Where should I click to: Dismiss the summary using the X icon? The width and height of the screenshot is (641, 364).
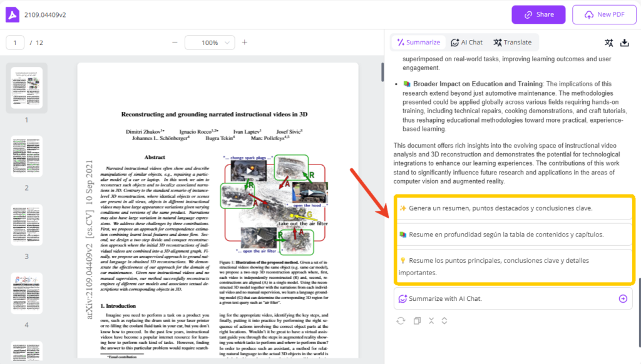tap(431, 321)
